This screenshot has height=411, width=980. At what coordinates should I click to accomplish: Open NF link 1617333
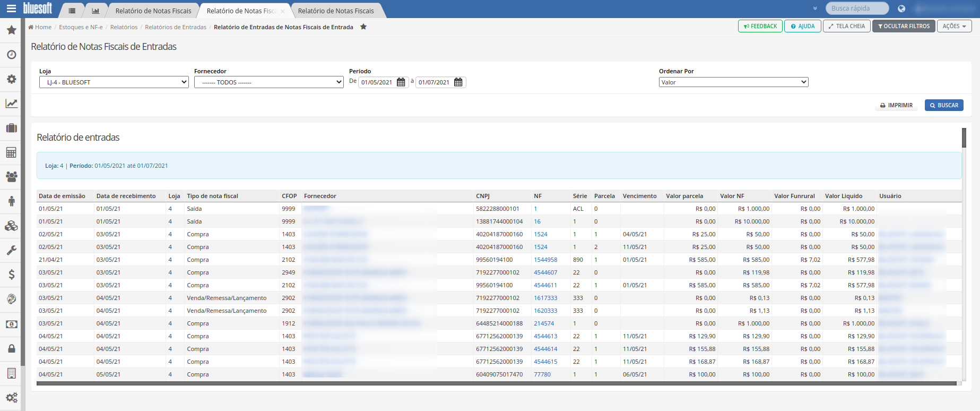coord(545,298)
